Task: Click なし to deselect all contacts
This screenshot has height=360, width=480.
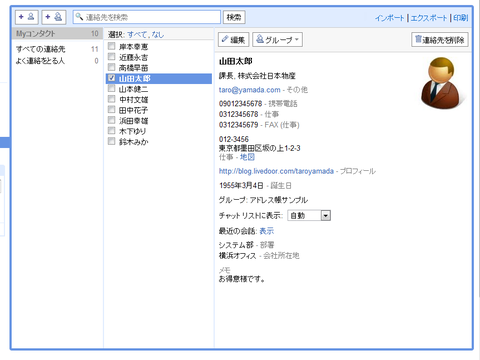Action: click(158, 34)
